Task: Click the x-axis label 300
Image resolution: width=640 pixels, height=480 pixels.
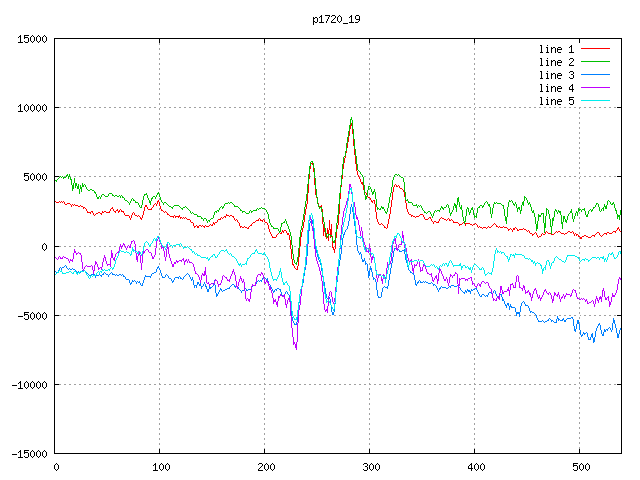Action: click(x=371, y=467)
